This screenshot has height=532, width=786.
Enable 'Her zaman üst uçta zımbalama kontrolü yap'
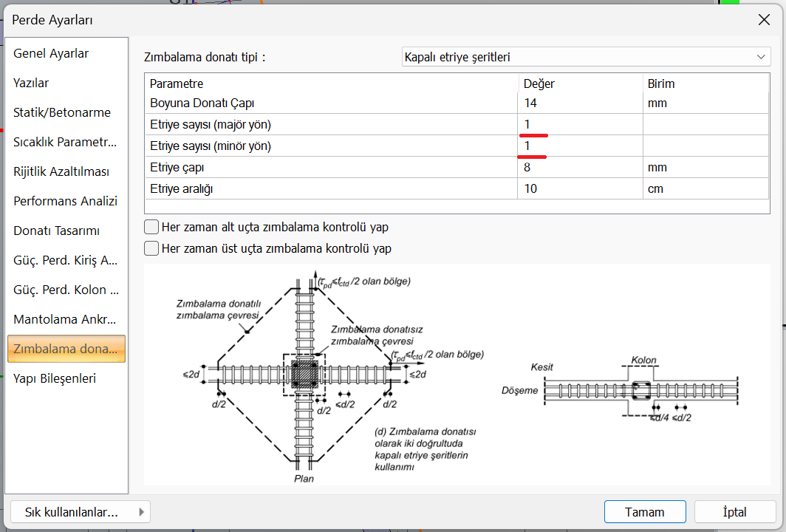[x=151, y=248]
